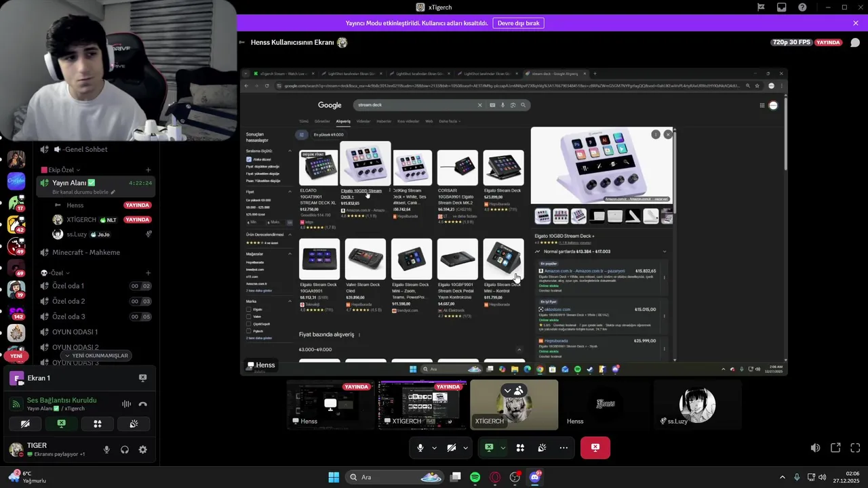Pop out the stream into a window
Image resolution: width=868 pixels, height=488 pixels.
[835, 448]
